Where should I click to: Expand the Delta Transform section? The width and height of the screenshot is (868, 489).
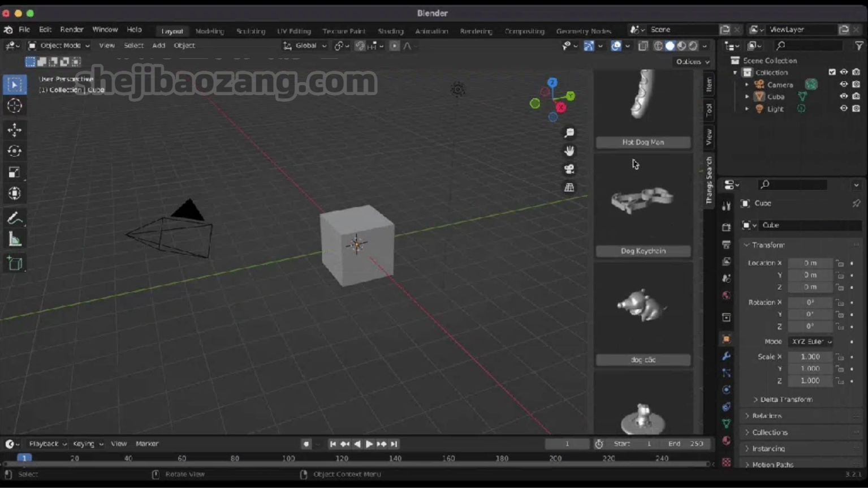pyautogui.click(x=785, y=400)
